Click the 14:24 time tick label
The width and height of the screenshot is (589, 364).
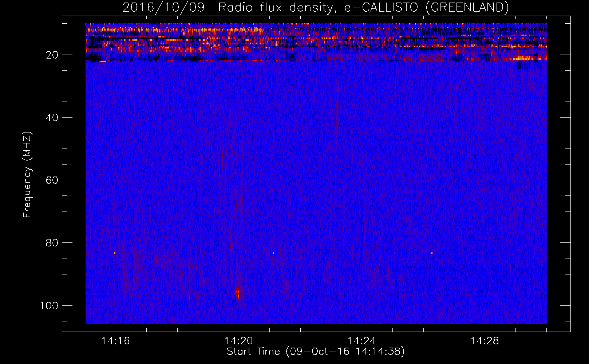click(361, 341)
